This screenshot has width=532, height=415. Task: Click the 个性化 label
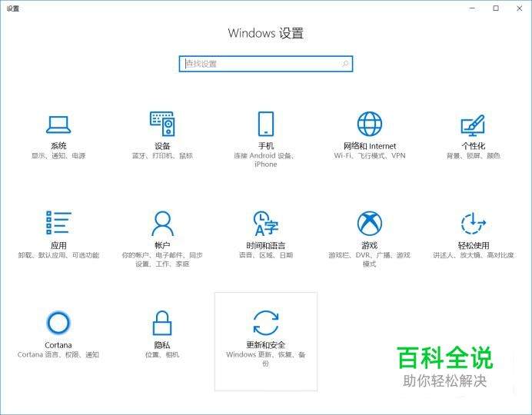[x=473, y=146]
